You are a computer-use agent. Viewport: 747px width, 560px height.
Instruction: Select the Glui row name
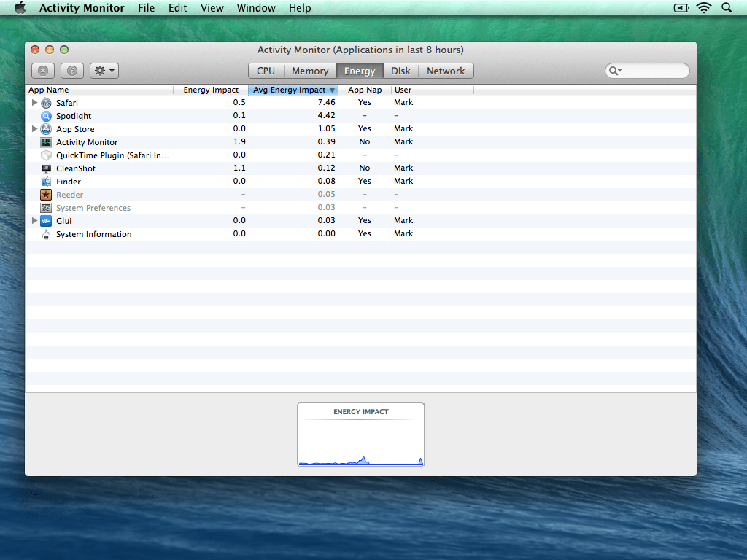tap(64, 221)
